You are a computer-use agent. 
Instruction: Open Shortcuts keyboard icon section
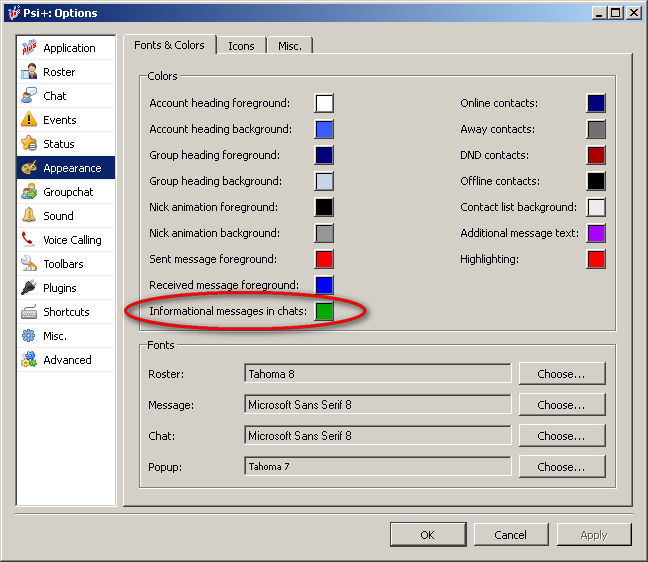click(28, 312)
